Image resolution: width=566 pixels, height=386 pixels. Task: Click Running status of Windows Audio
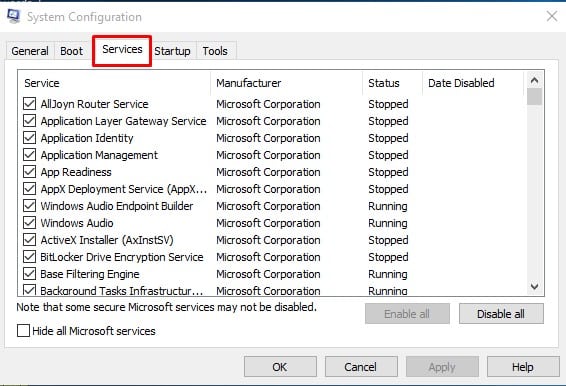(x=388, y=223)
